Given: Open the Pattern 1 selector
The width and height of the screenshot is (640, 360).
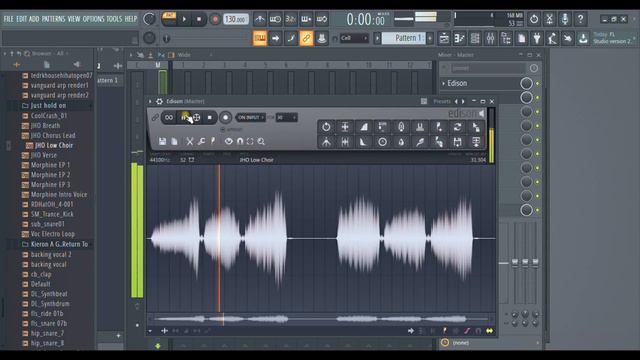Looking at the screenshot, I should coord(403,38).
